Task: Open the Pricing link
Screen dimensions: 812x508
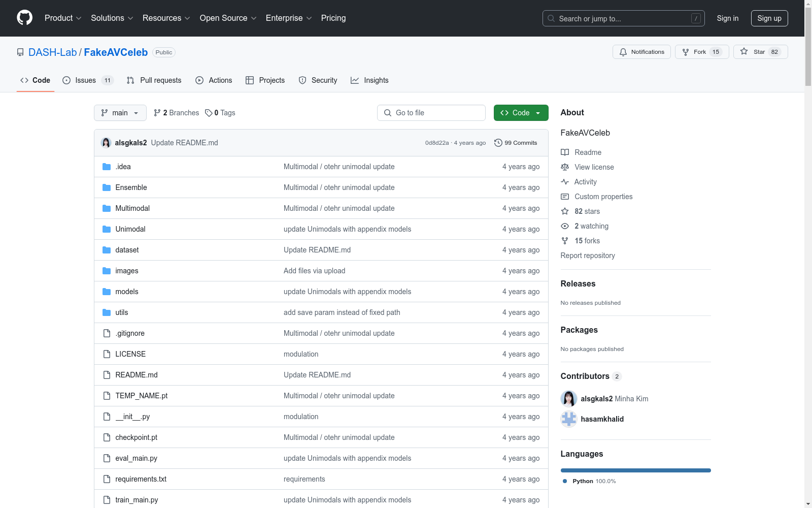Action: [x=333, y=18]
